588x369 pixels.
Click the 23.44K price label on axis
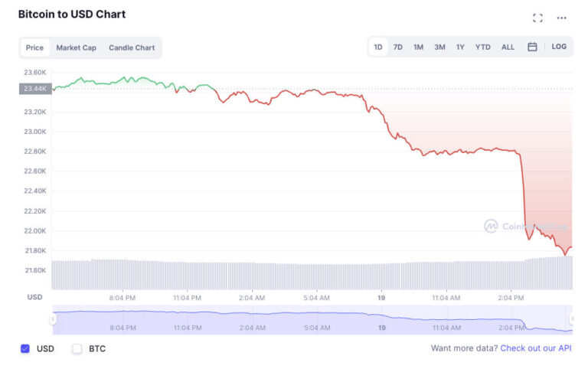click(x=34, y=88)
